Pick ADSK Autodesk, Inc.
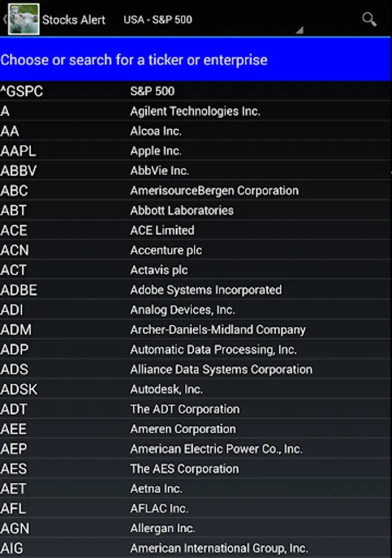The image size is (392, 558). 196,389
